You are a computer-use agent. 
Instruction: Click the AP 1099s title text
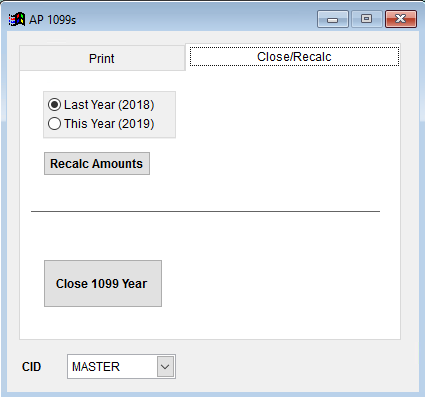(52, 20)
